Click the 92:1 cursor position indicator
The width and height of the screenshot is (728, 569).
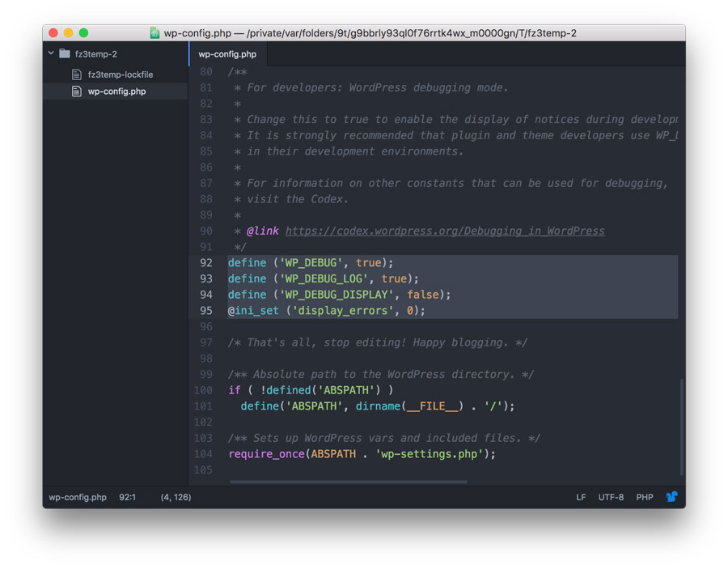(x=128, y=497)
